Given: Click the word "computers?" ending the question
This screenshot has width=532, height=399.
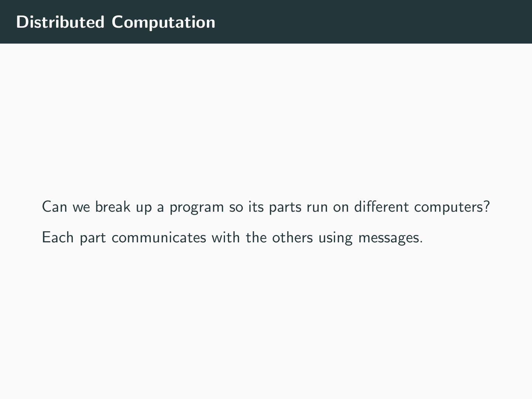Looking at the screenshot, I should pyautogui.click(x=452, y=208).
